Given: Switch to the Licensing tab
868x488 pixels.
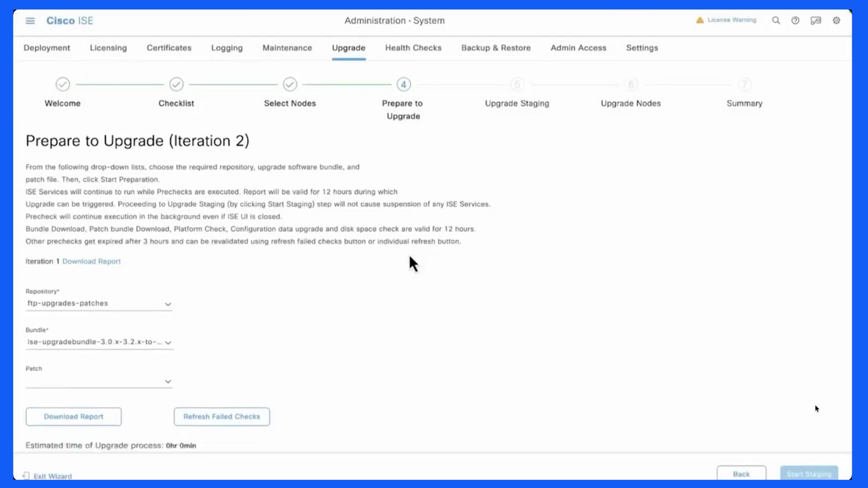Looking at the screenshot, I should (108, 48).
